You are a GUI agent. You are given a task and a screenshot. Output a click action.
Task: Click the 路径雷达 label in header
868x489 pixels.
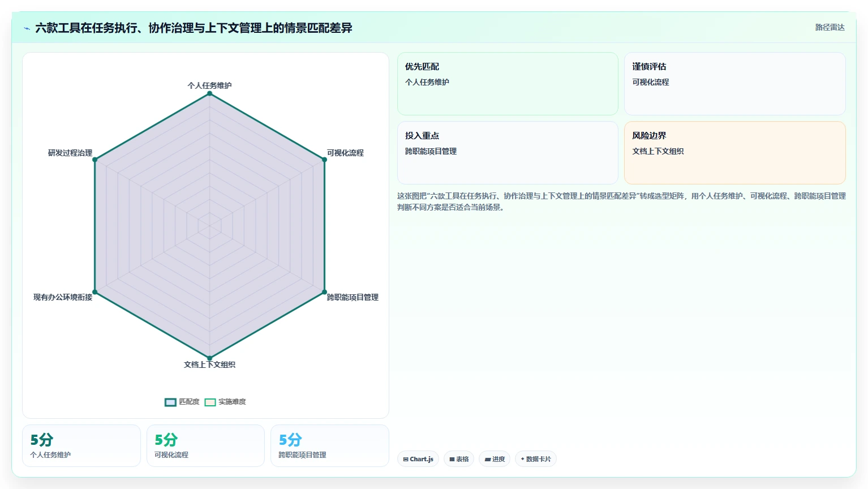[x=830, y=27]
